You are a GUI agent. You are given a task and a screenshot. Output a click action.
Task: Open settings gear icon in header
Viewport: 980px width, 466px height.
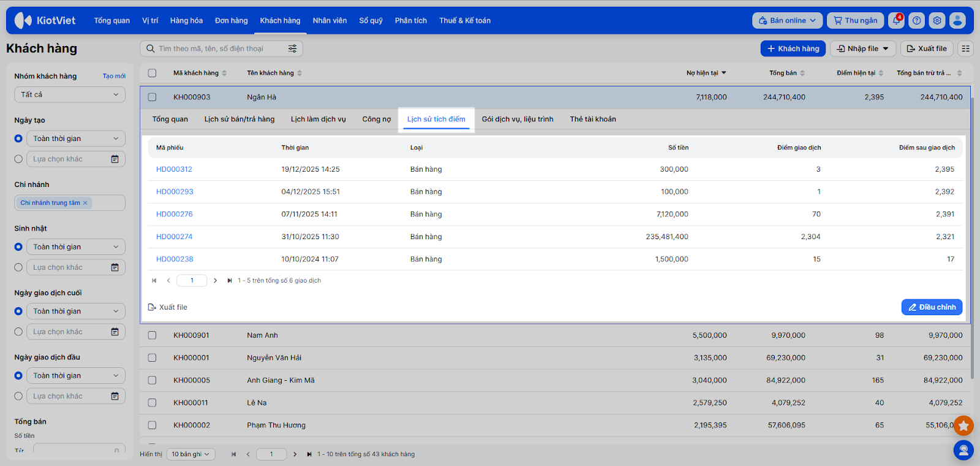[x=937, y=21]
